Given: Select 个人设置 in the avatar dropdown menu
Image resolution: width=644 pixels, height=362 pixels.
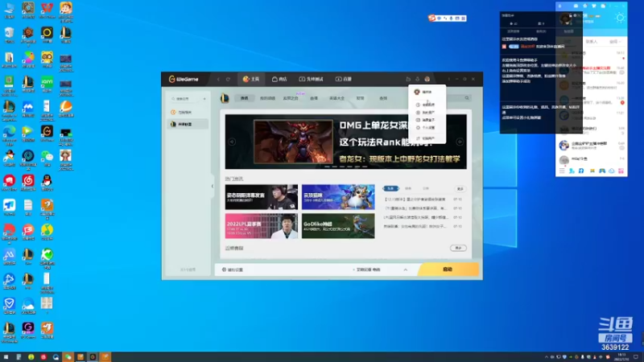Looking at the screenshot, I should tap(427, 128).
